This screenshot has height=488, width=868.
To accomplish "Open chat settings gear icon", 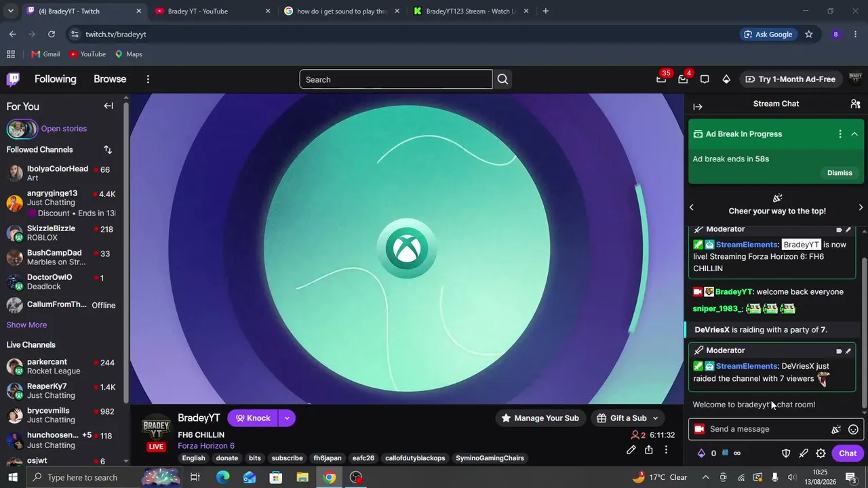I will (821, 453).
